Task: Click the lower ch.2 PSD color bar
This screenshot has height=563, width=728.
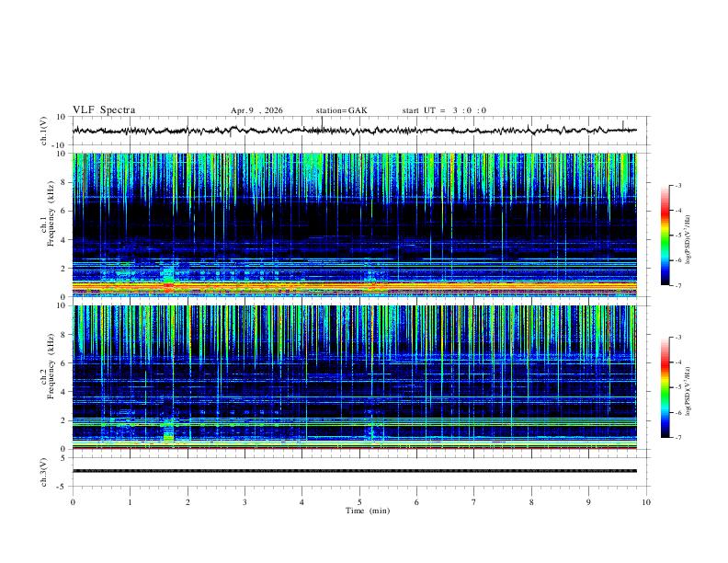Action: [665, 387]
